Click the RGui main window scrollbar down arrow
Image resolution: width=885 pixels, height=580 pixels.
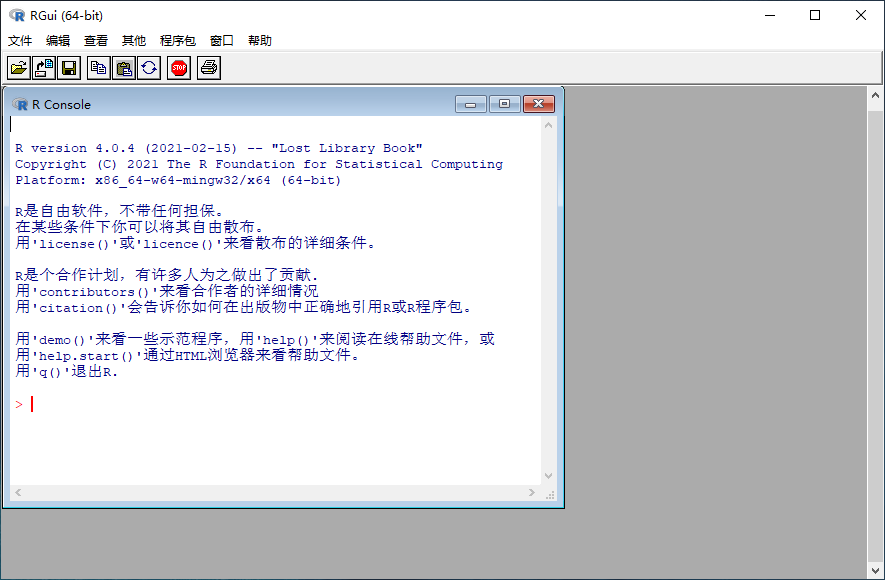tap(875, 571)
